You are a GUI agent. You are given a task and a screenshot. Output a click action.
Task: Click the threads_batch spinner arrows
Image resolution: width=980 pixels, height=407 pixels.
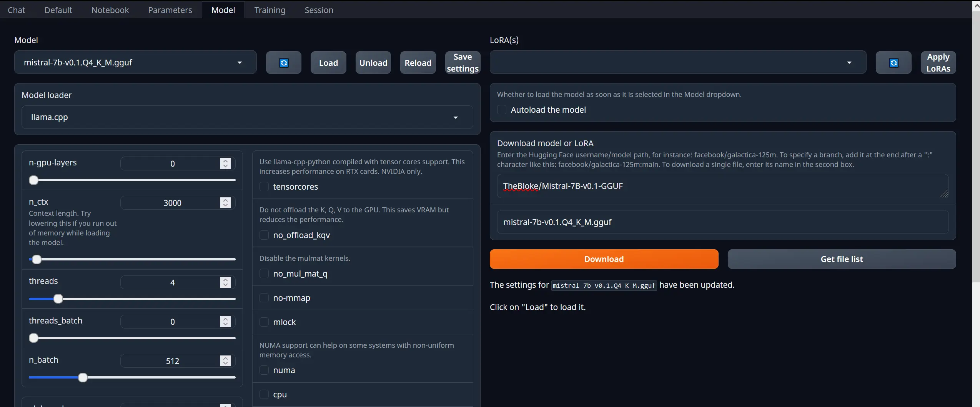(x=225, y=322)
